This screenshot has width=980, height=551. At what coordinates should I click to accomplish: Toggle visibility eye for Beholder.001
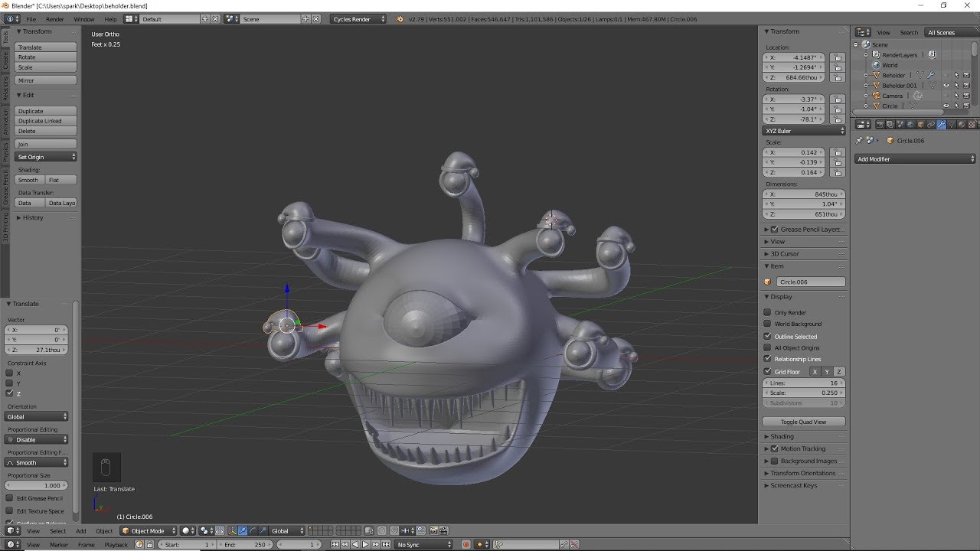coord(946,85)
